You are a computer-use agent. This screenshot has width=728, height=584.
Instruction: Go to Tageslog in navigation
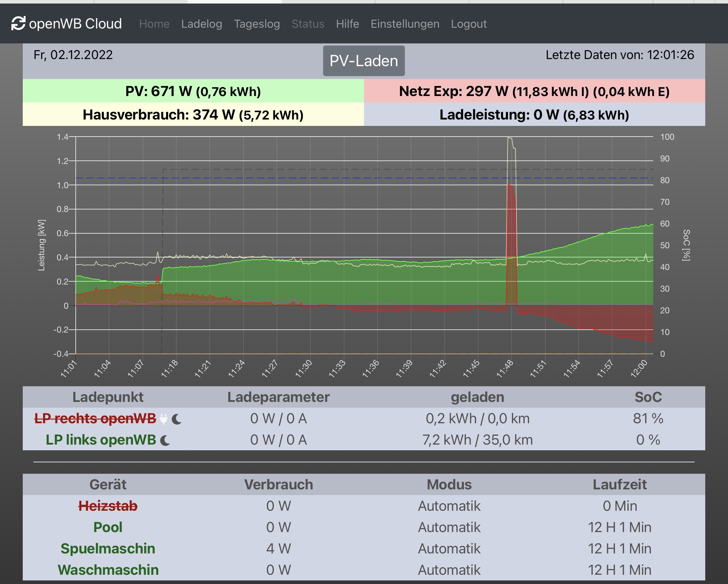click(x=257, y=24)
